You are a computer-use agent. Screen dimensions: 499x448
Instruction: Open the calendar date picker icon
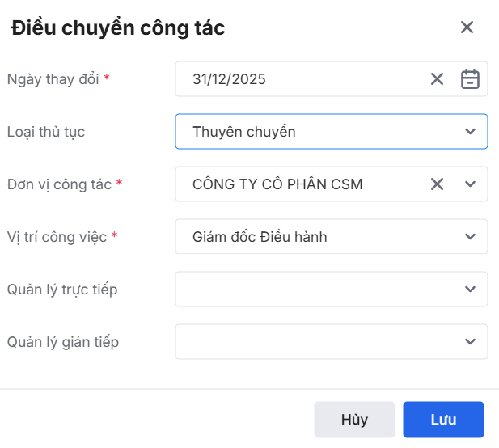click(x=470, y=79)
